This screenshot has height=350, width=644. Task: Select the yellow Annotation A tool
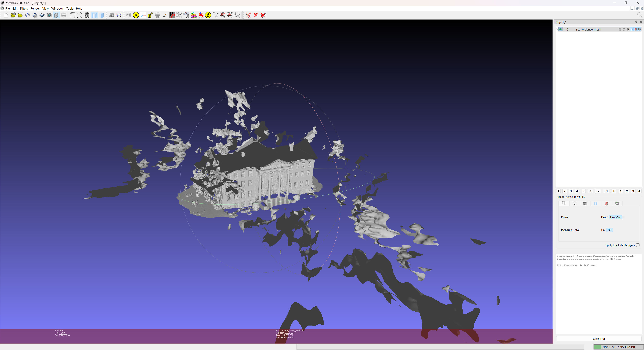[136, 15]
